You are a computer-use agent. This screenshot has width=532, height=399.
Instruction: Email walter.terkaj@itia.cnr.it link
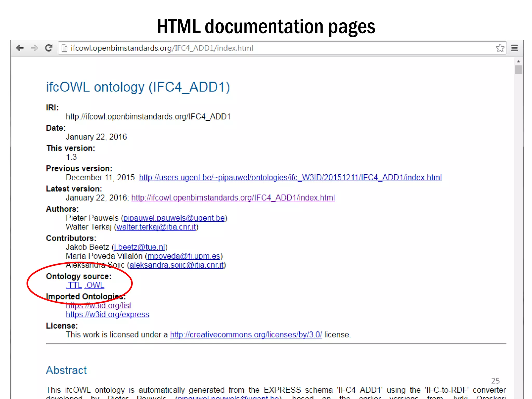click(156, 227)
